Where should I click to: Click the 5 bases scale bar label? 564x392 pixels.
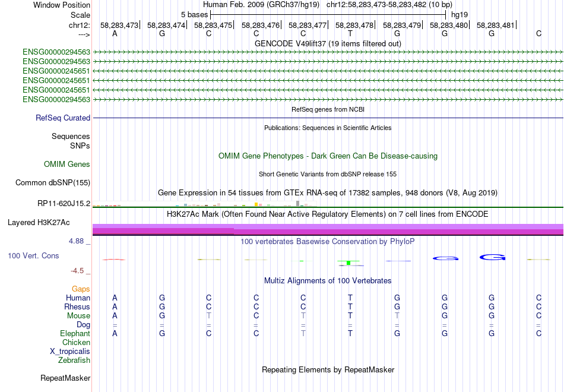click(194, 15)
